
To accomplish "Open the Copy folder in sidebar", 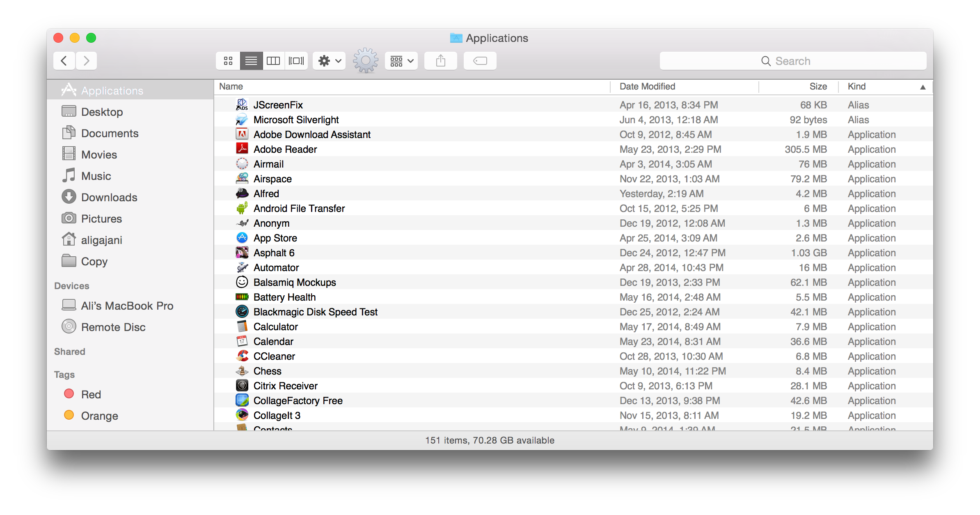I will tap(131, 261).
